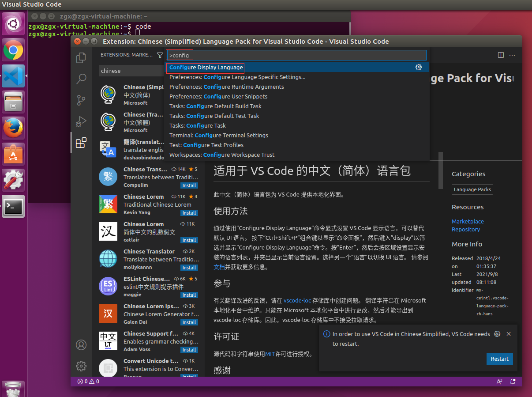532x397 pixels.
Task: Select the Extensions view icon
Action: (x=81, y=143)
